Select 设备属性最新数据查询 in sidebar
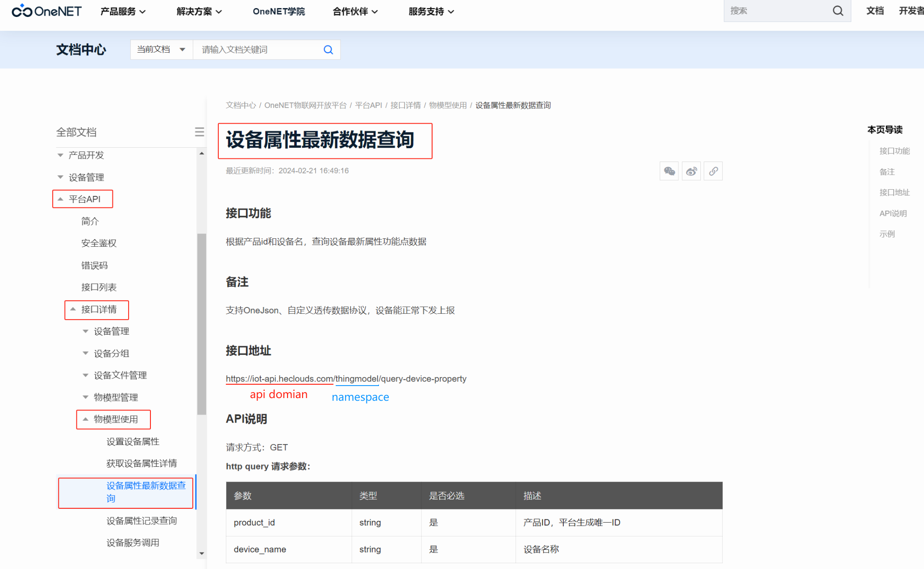 pyautogui.click(x=146, y=492)
